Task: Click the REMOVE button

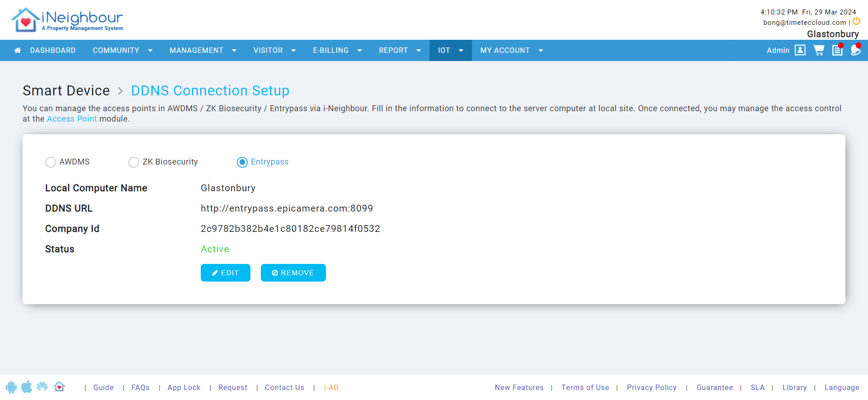Action: click(293, 273)
